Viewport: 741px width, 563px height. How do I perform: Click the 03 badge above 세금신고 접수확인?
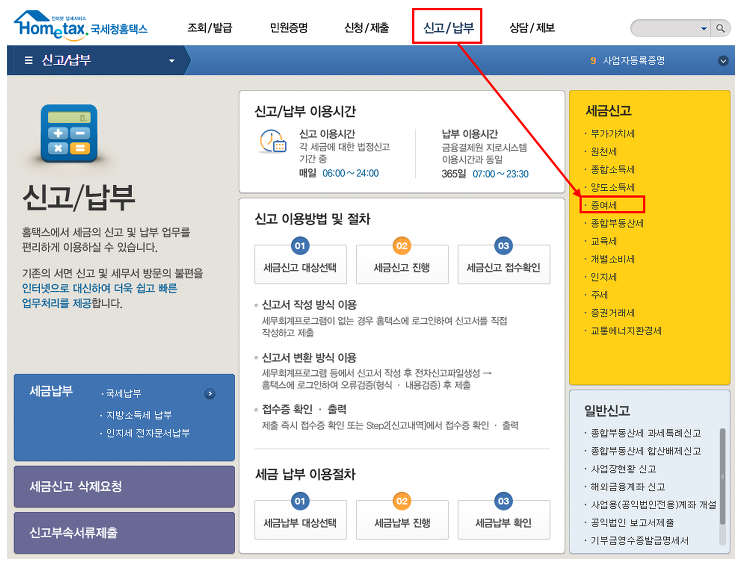pos(504,246)
